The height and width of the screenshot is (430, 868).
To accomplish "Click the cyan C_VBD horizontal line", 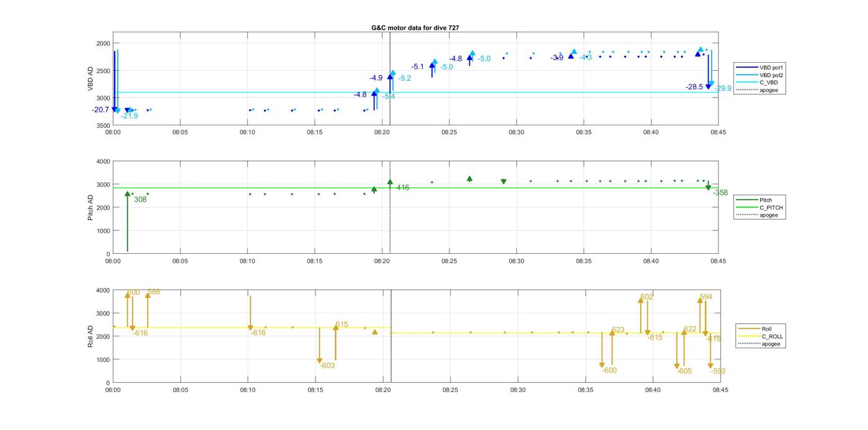I will (x=415, y=92).
